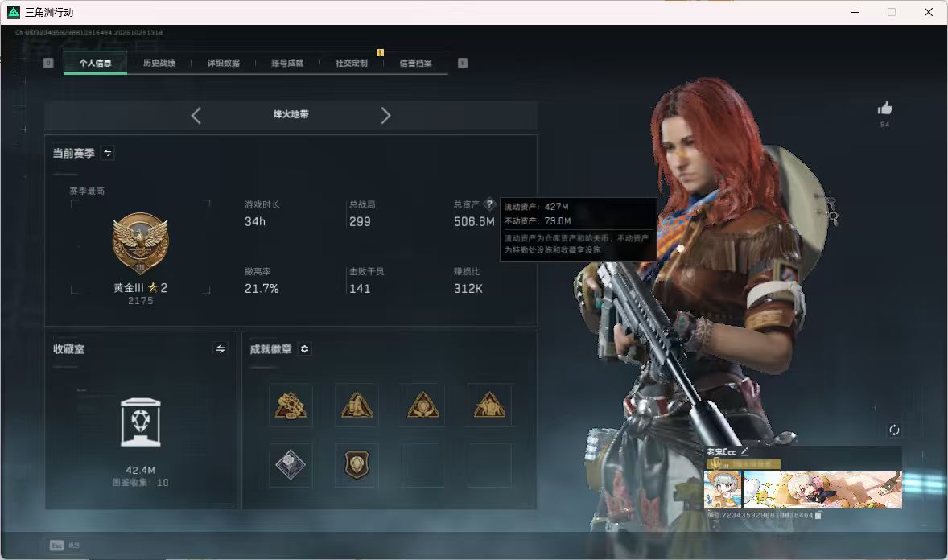
Task: Select the 社交定制 tab
Action: [351, 63]
